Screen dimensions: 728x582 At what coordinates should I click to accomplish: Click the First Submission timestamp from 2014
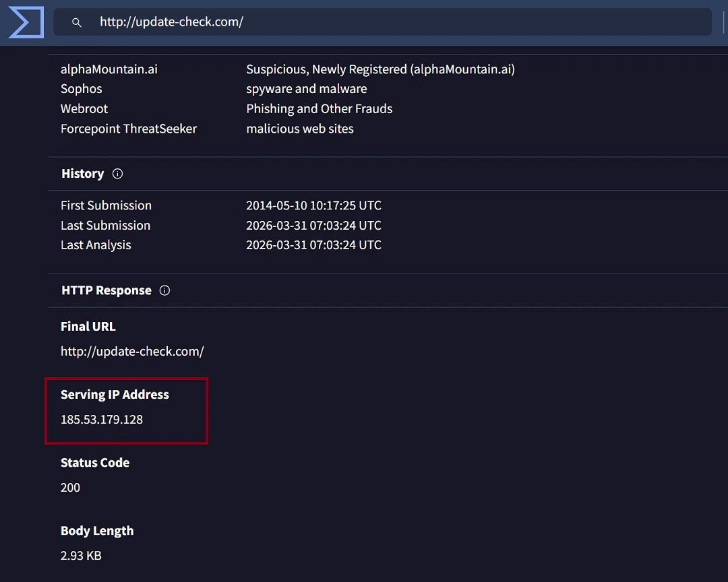coord(313,205)
